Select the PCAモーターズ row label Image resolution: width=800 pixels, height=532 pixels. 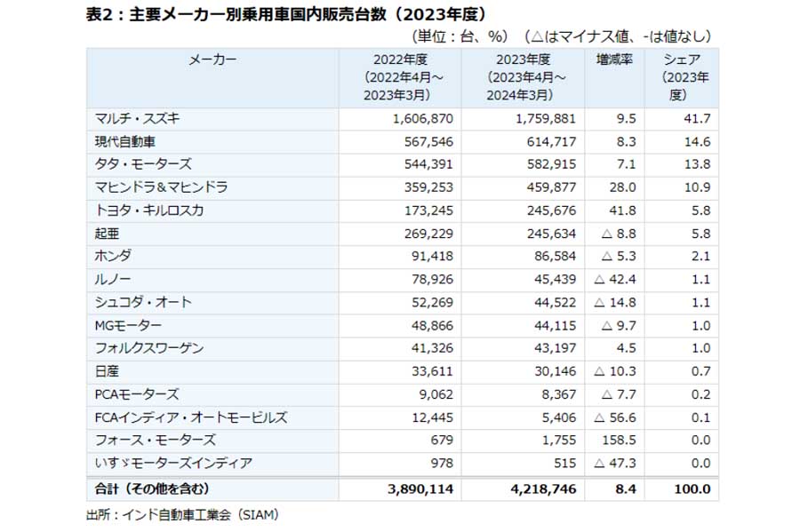coord(137,394)
